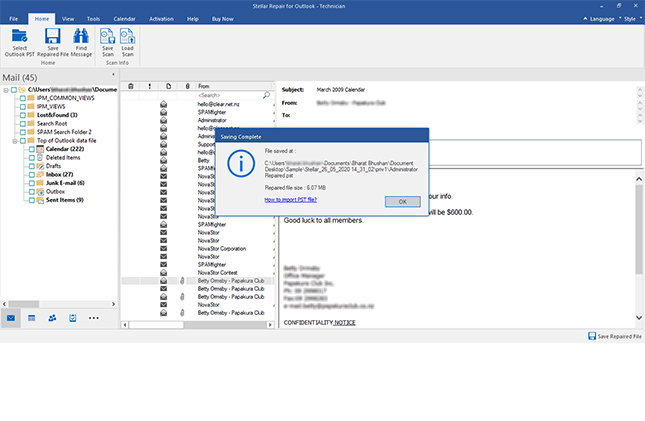Image resolution: width=645 pixels, height=421 pixels.
Task: Toggle Calendar (222) checkbox
Action: coord(32,149)
